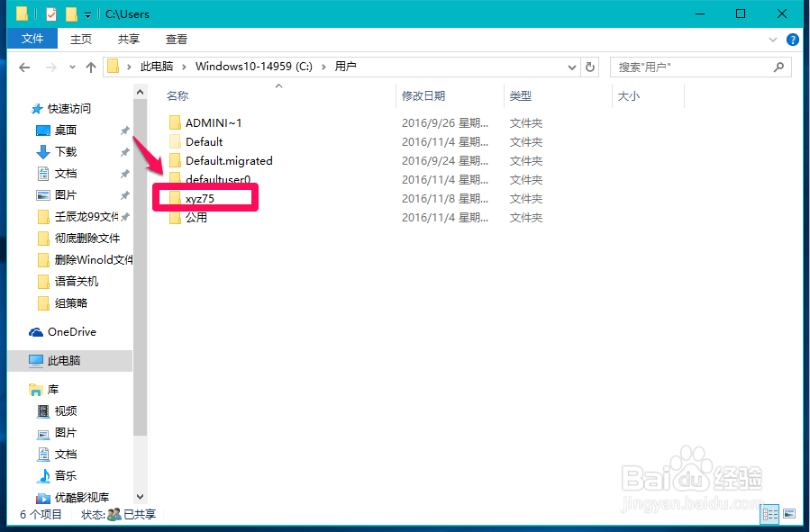This screenshot has height=532, width=810.
Task: Open the 文件 (File) menu
Action: tap(32, 39)
